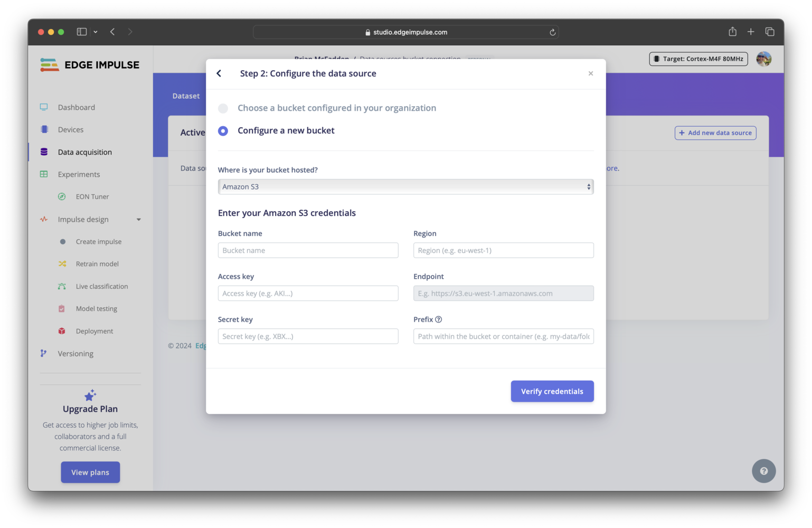Click the Create impulse dot icon

[63, 242]
